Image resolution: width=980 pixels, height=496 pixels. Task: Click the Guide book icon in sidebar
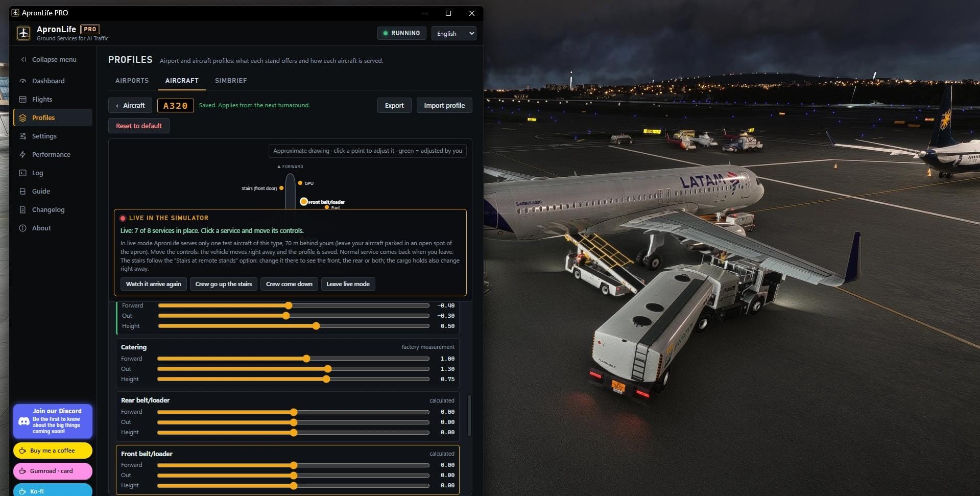pos(22,191)
